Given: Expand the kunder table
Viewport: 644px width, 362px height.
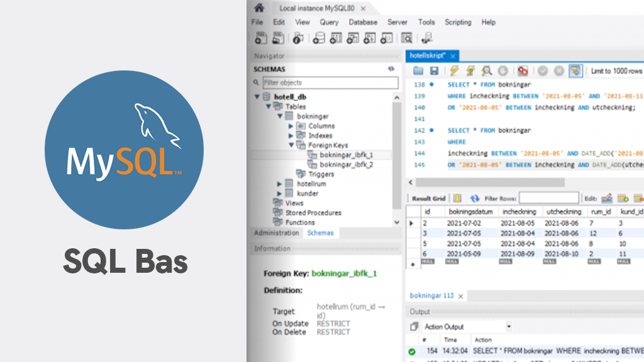Looking at the screenshot, I should (x=279, y=194).
